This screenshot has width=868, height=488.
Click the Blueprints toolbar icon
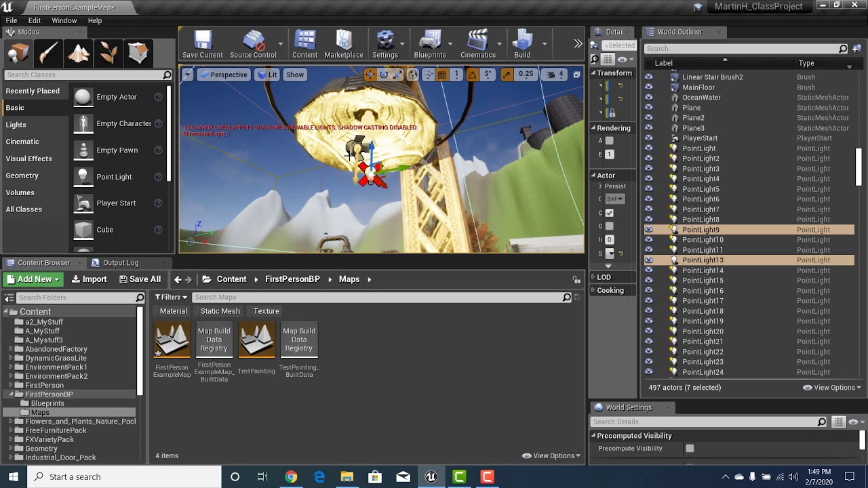[x=430, y=45]
